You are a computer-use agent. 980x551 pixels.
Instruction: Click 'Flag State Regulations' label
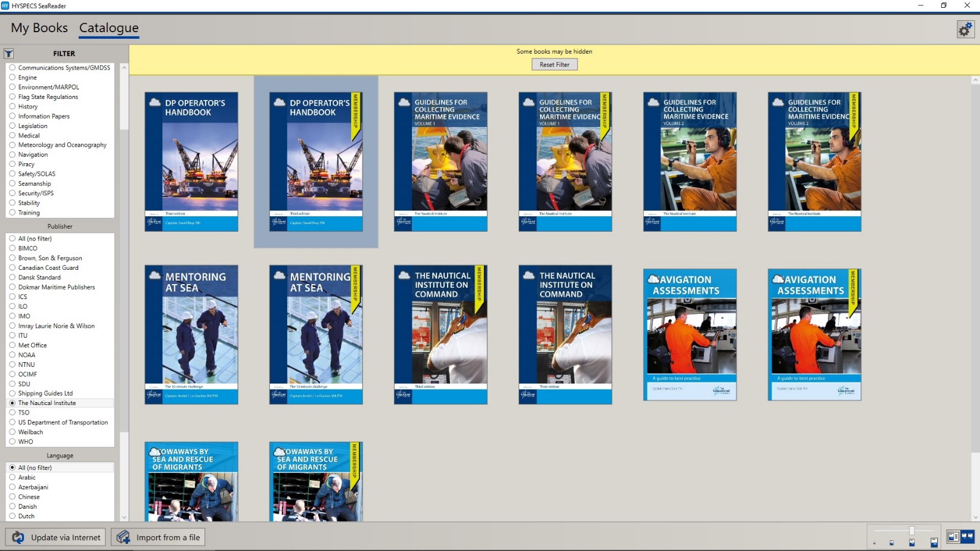48,96
